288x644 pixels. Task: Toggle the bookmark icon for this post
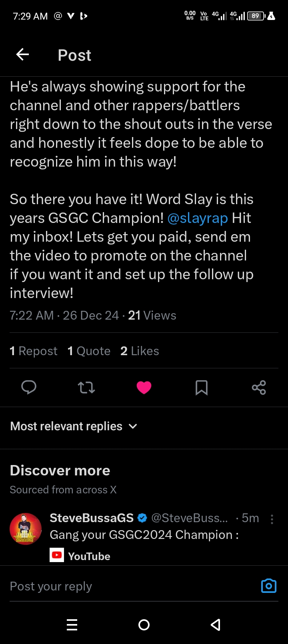(x=201, y=387)
